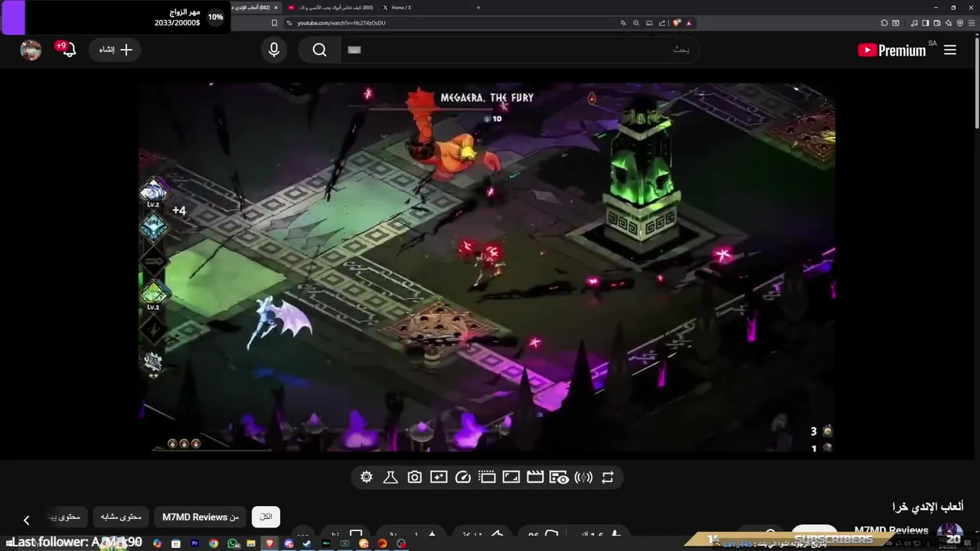Click the clapperboard cinema mode icon

(535, 477)
